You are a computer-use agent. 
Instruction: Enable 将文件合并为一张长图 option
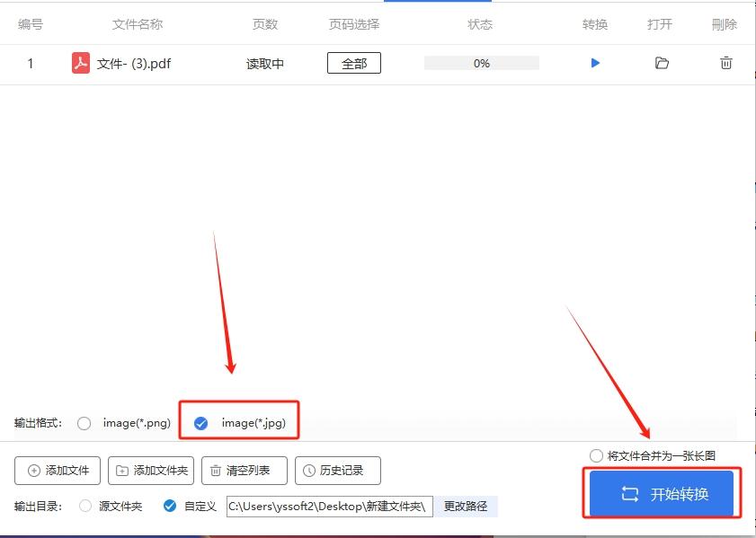594,455
